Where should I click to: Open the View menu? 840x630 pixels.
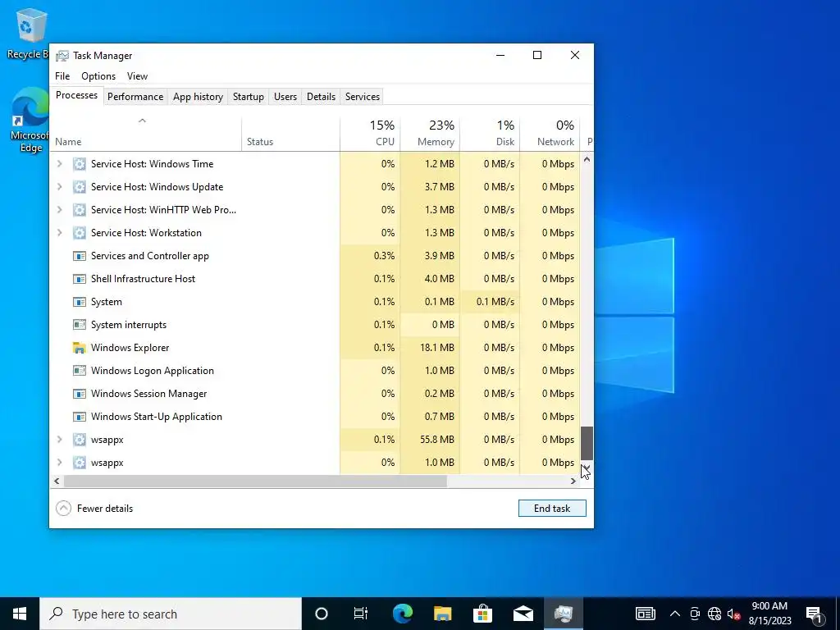[x=137, y=76]
